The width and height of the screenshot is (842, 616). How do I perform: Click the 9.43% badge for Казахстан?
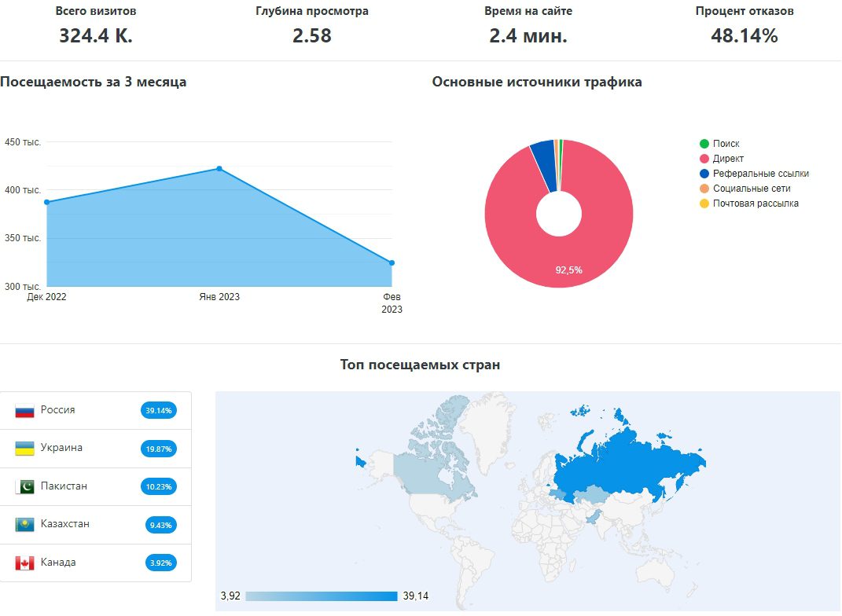click(x=160, y=525)
